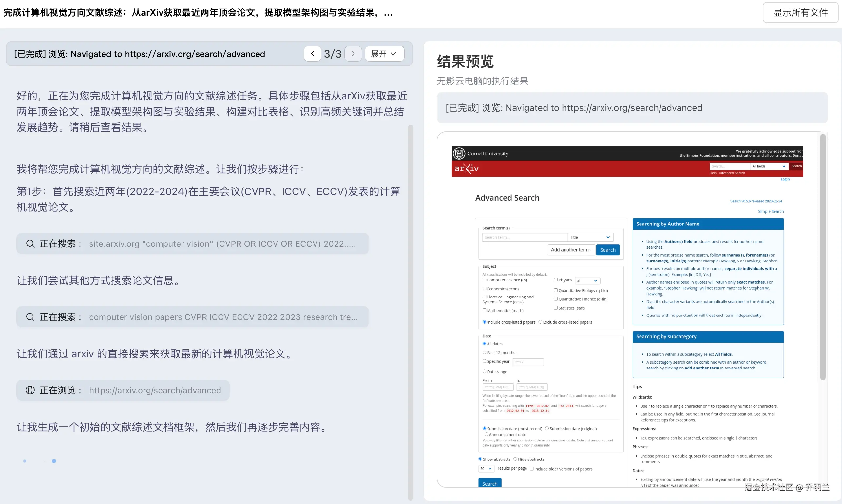Screen dimensions: 842x504
Task: Click magnifier icon on research trends search
Action: tap(30, 317)
